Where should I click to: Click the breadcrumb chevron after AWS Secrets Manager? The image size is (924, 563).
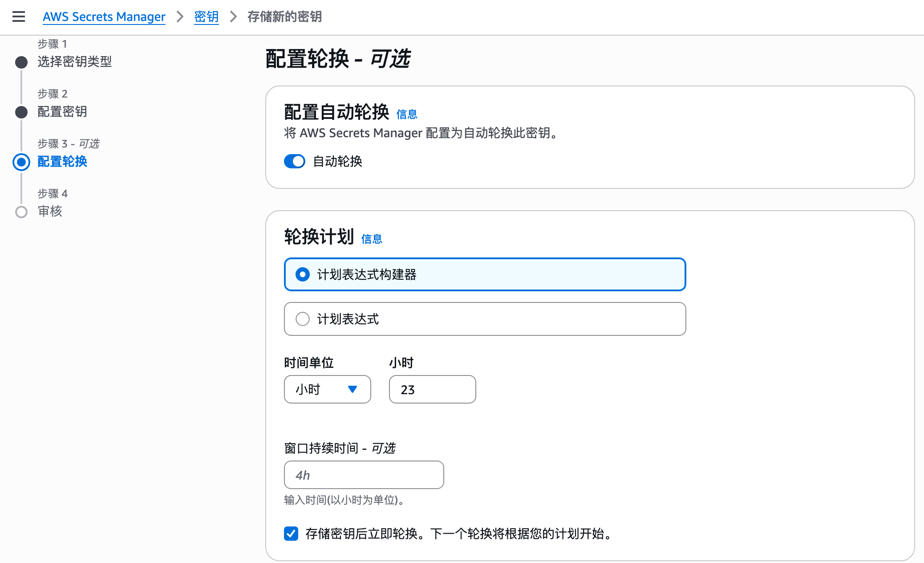pos(180,17)
